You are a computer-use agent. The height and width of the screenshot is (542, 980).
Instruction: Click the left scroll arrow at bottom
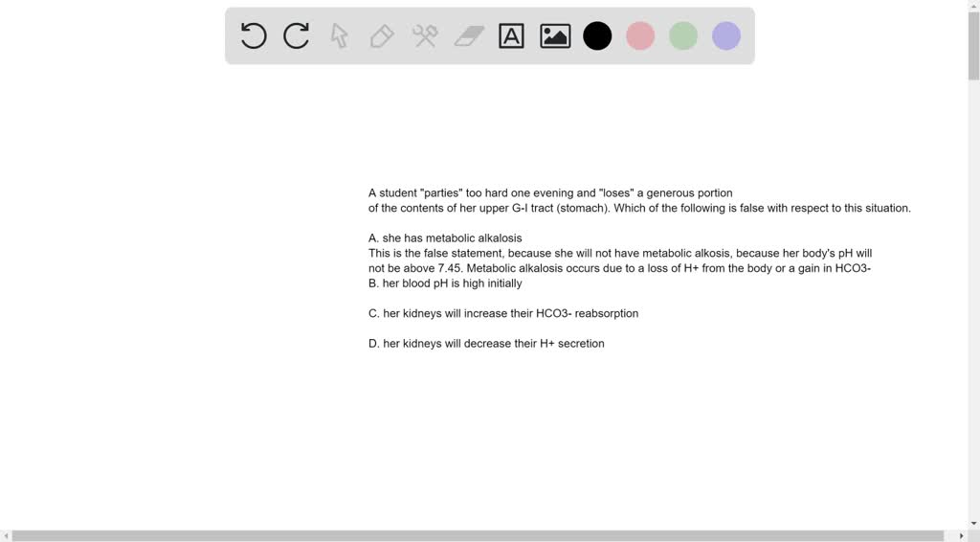click(5, 535)
